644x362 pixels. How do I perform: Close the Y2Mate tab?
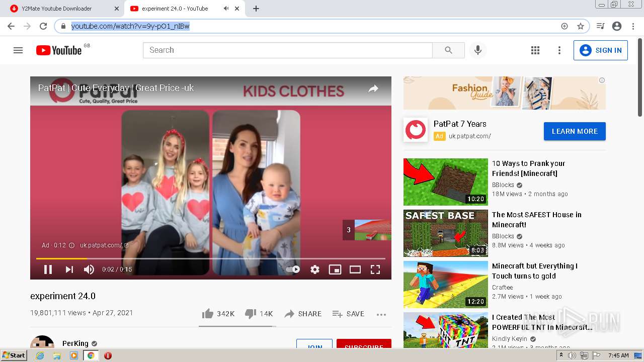click(x=117, y=9)
